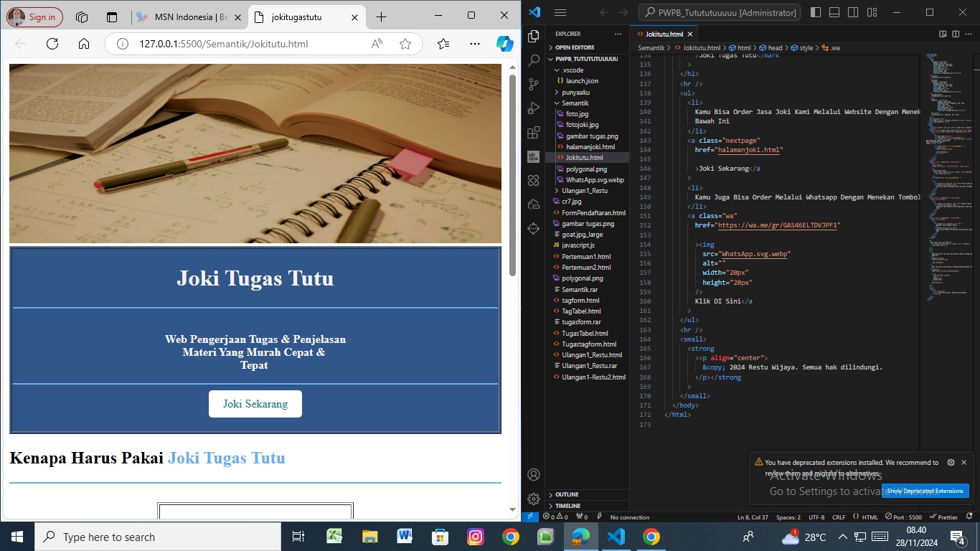The height and width of the screenshot is (551, 980).
Task: Click the browser address bar URL
Action: pos(223,44)
